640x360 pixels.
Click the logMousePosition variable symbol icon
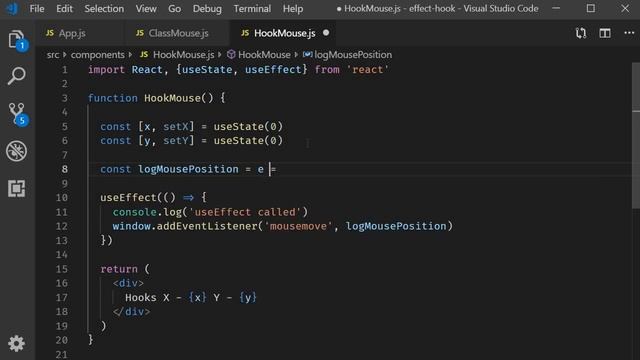pyautogui.click(x=307, y=54)
